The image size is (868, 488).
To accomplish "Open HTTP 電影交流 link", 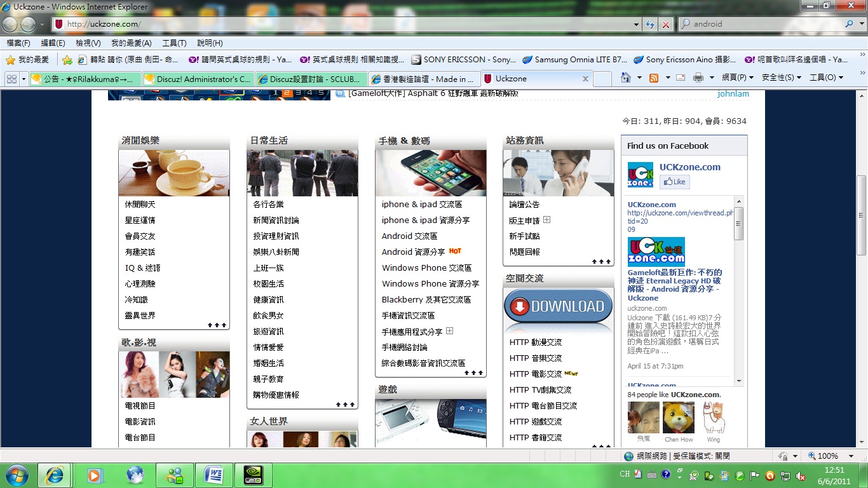I will [536, 374].
